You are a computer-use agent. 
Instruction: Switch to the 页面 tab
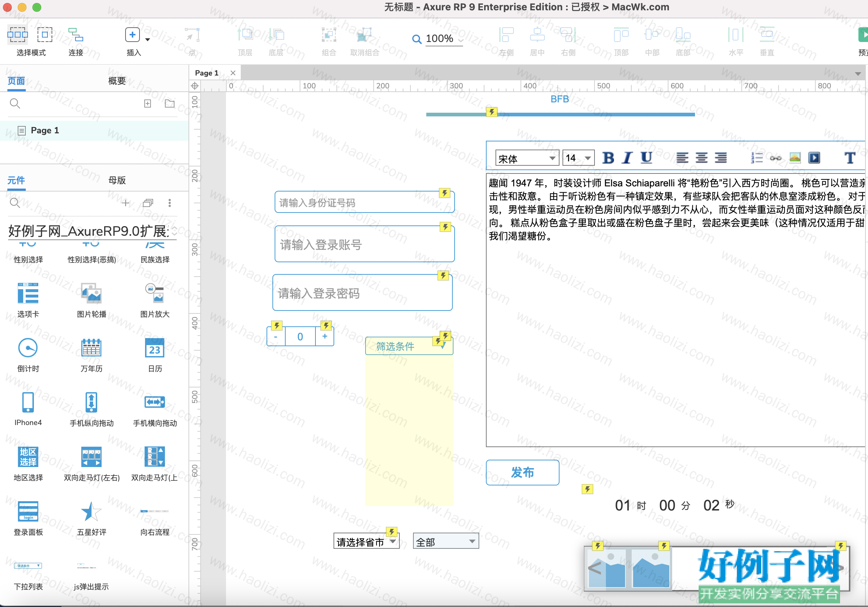16,81
